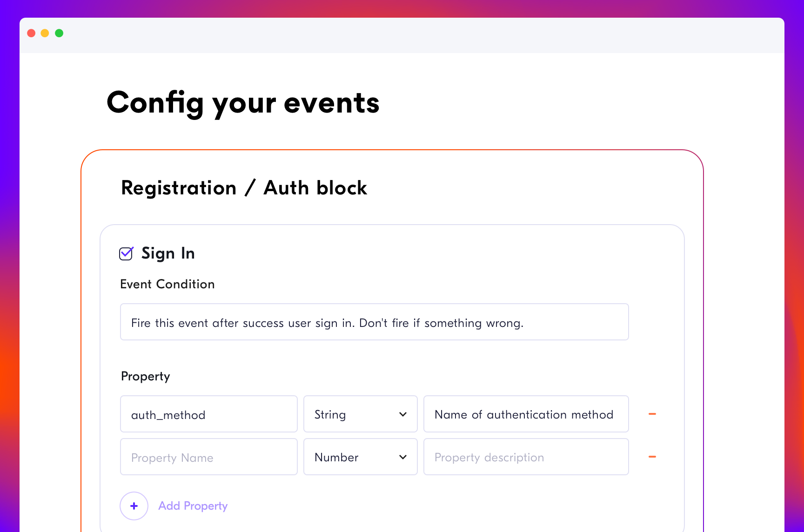This screenshot has width=804, height=532.
Task: Remove the empty Number property row
Action: coord(652,457)
